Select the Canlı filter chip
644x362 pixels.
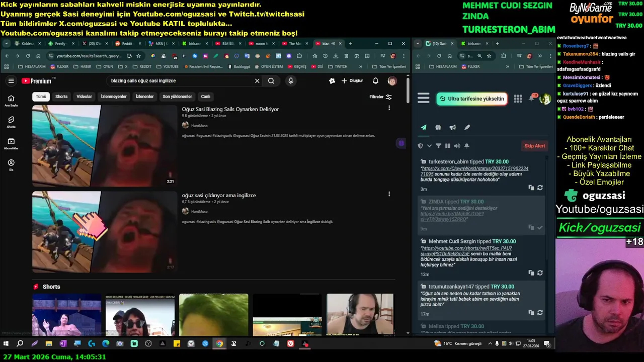[206, 97]
